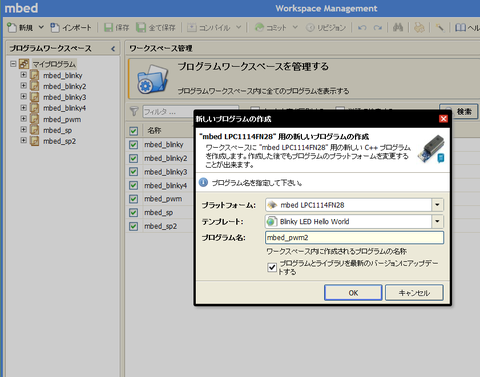480x377 pixels.
Task: Uncheck mbed_blinky in the program list
Action: pos(134,145)
